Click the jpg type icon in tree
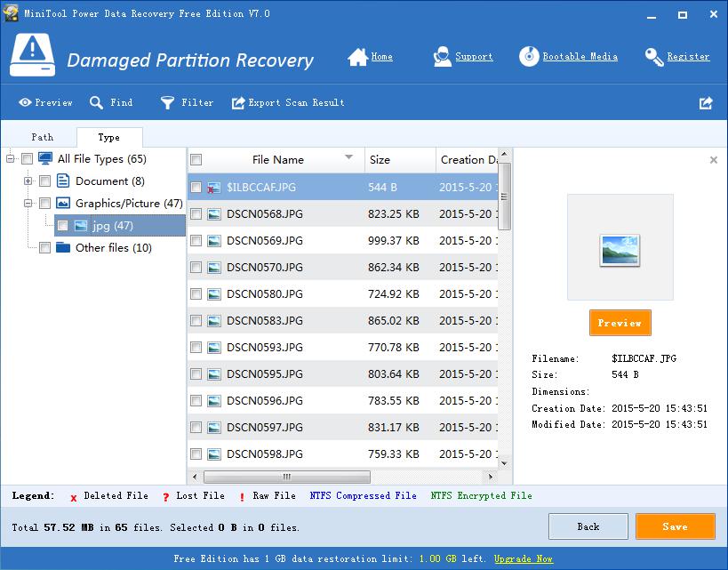Screen dimensions: 728x570 [x=81, y=225]
